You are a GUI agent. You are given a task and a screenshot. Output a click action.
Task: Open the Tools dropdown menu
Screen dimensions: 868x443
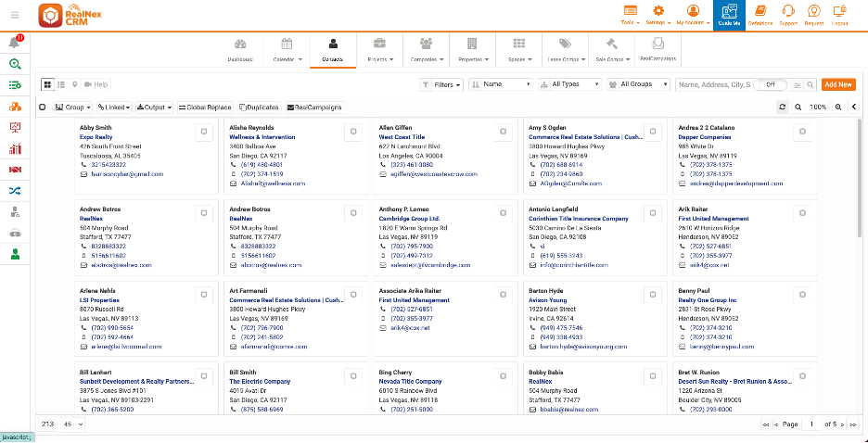pyautogui.click(x=630, y=15)
